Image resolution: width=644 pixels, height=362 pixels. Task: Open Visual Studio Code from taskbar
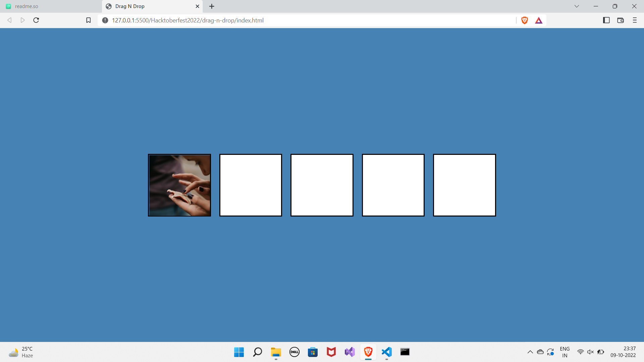tap(386, 352)
